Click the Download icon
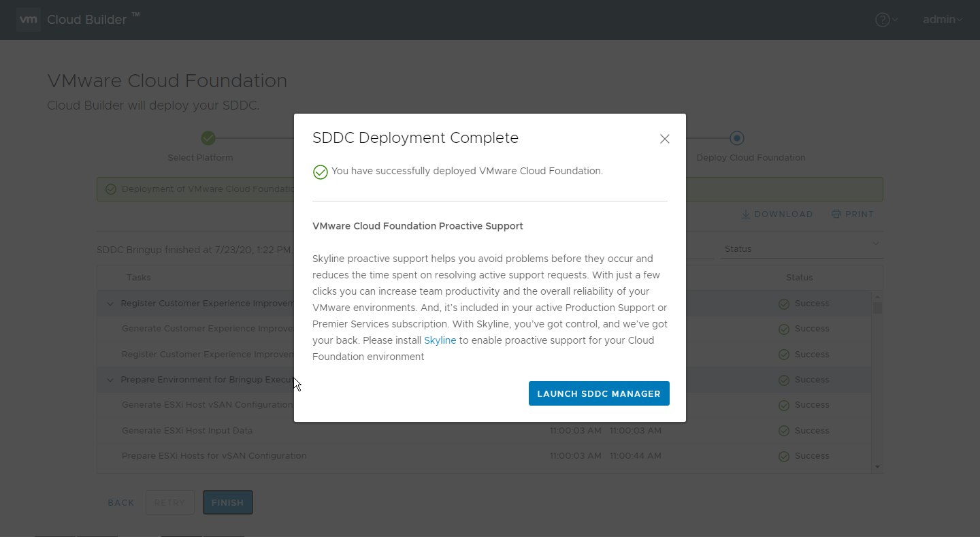This screenshot has height=537, width=980. (745, 214)
